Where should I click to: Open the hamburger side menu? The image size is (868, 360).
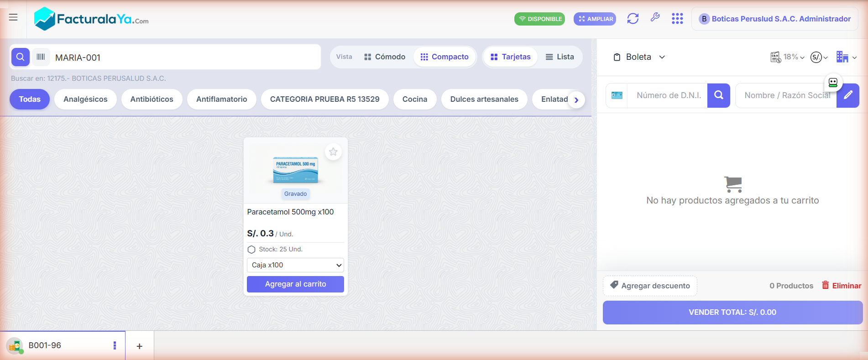coord(13,17)
